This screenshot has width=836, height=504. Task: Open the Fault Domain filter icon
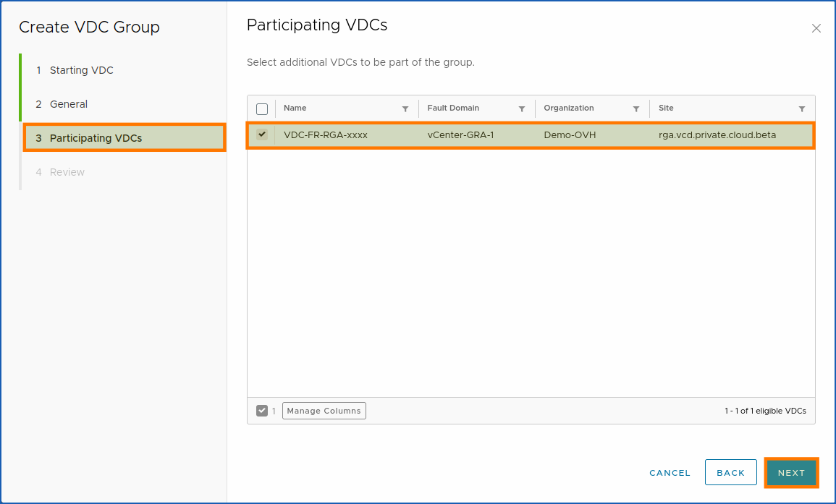point(522,108)
